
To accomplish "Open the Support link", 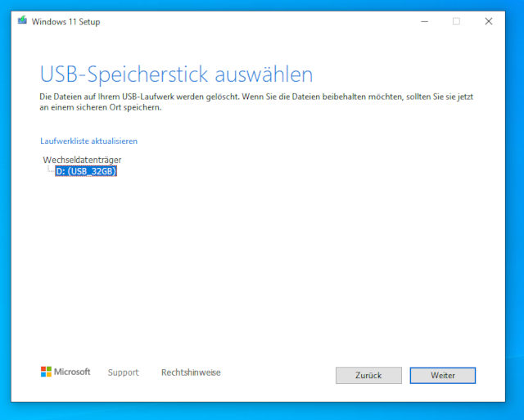I will 124,373.
